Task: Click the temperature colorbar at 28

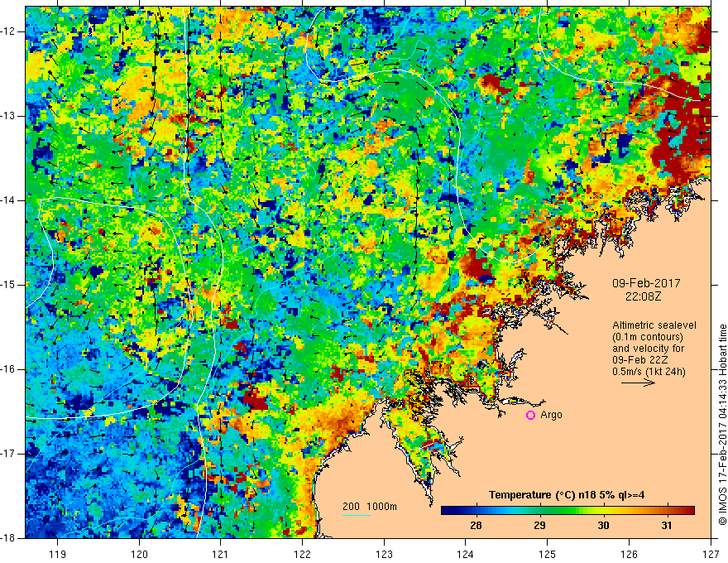Action: pyautogui.click(x=476, y=511)
